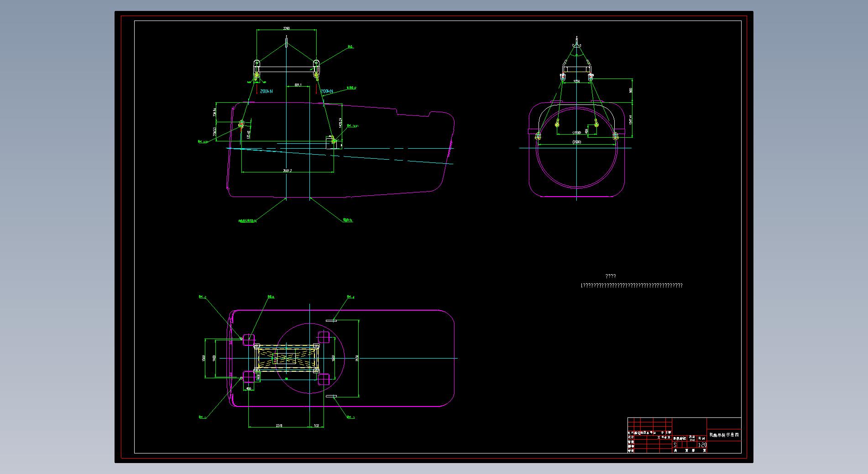This screenshot has width=868, height=474.
Task: Click the S cell in the title block
Action: (x=675, y=445)
